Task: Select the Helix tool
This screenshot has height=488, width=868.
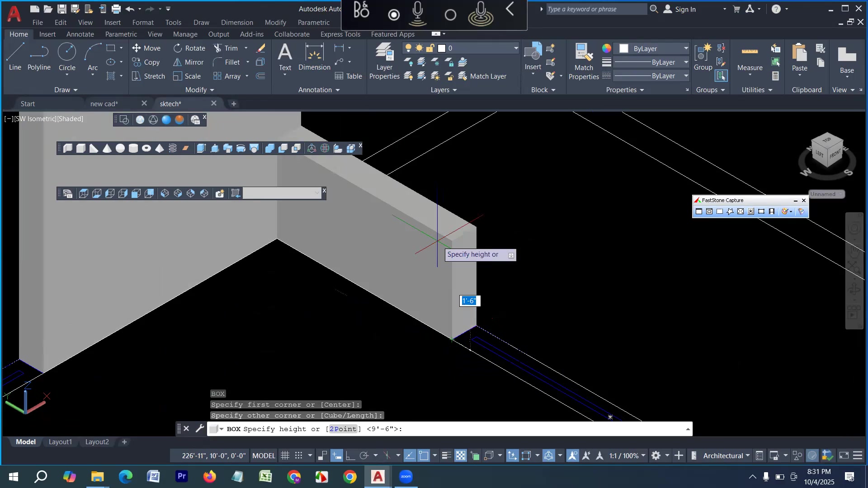Action: [173, 148]
